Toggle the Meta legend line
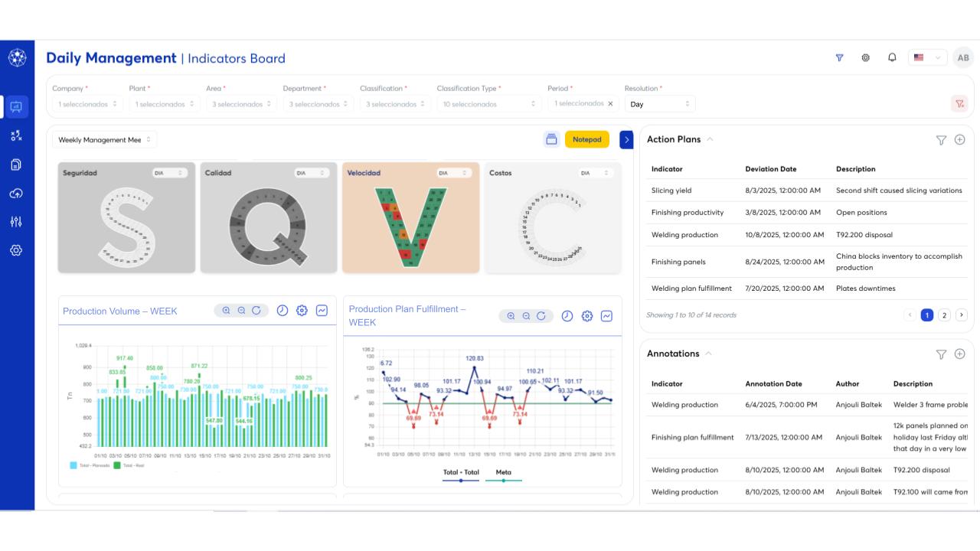The image size is (980, 551). click(x=504, y=474)
